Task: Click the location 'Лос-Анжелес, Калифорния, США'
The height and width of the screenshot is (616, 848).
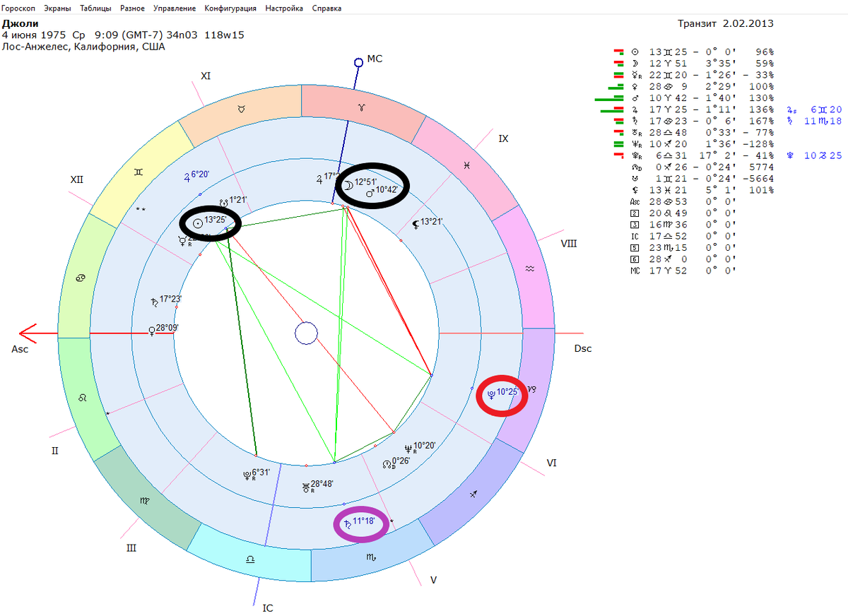Action: [x=84, y=47]
